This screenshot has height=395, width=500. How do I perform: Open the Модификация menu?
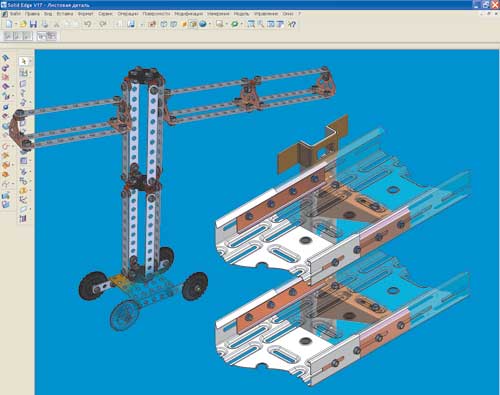pos(188,14)
